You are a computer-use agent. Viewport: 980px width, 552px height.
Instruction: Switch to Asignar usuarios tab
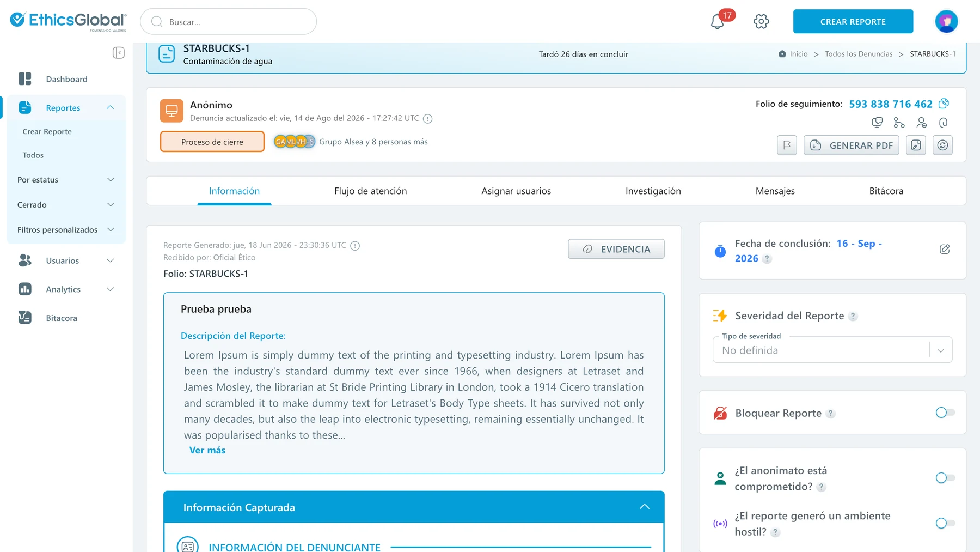(516, 191)
